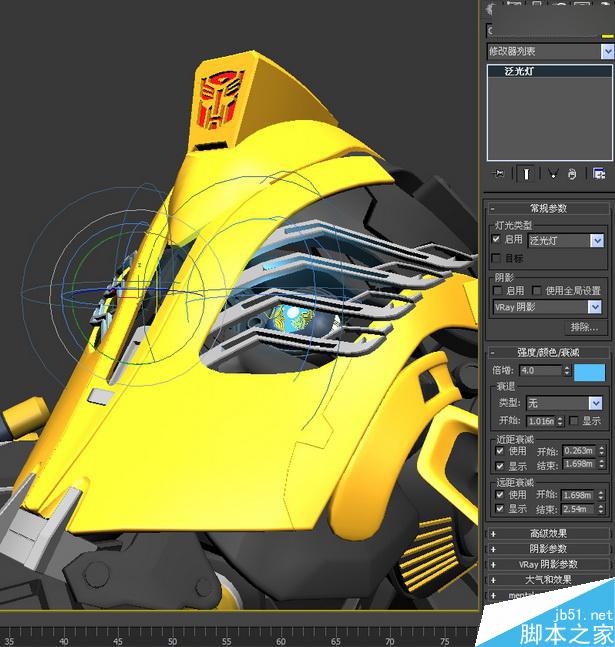Screen dimensions: 615x647
Task: Click the Pin Stack icon below modifier stack
Action: [x=499, y=174]
